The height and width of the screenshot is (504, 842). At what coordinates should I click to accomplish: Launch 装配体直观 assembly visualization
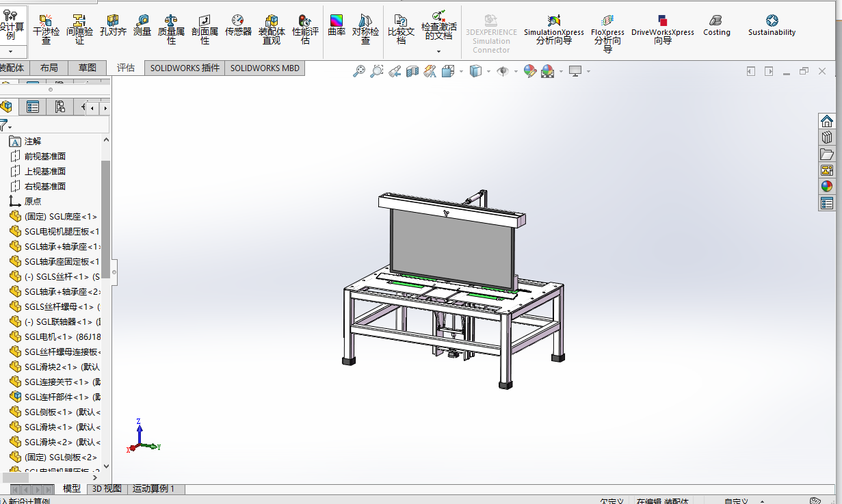(272, 29)
